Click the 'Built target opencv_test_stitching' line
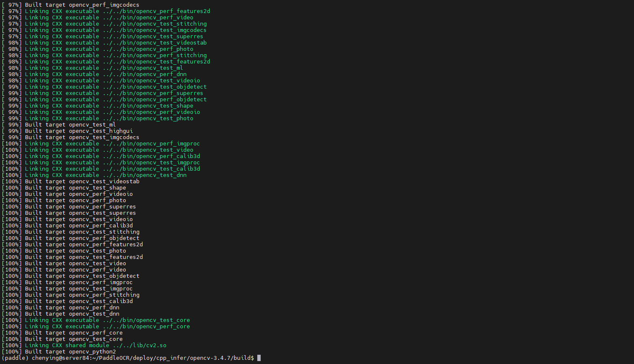Viewport: 634px width, 364px height. point(70,232)
